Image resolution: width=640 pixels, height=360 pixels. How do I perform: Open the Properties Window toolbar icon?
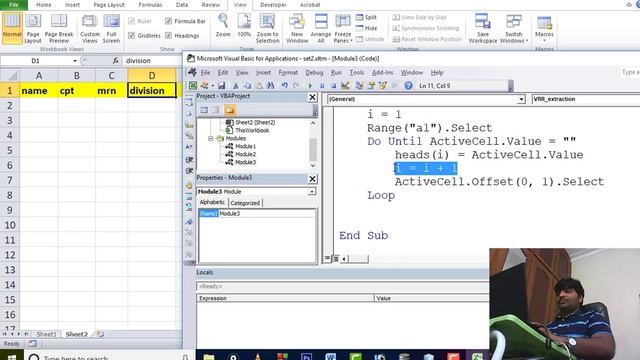coord(371,86)
